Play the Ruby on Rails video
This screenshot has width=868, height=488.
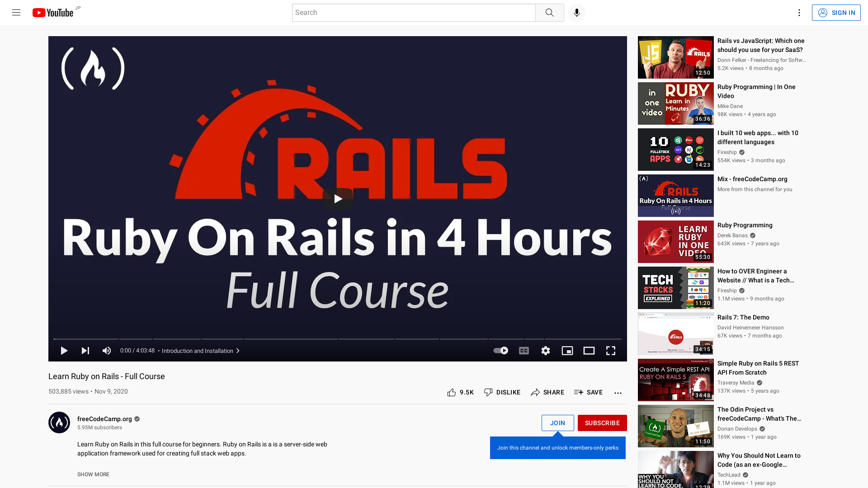point(337,198)
